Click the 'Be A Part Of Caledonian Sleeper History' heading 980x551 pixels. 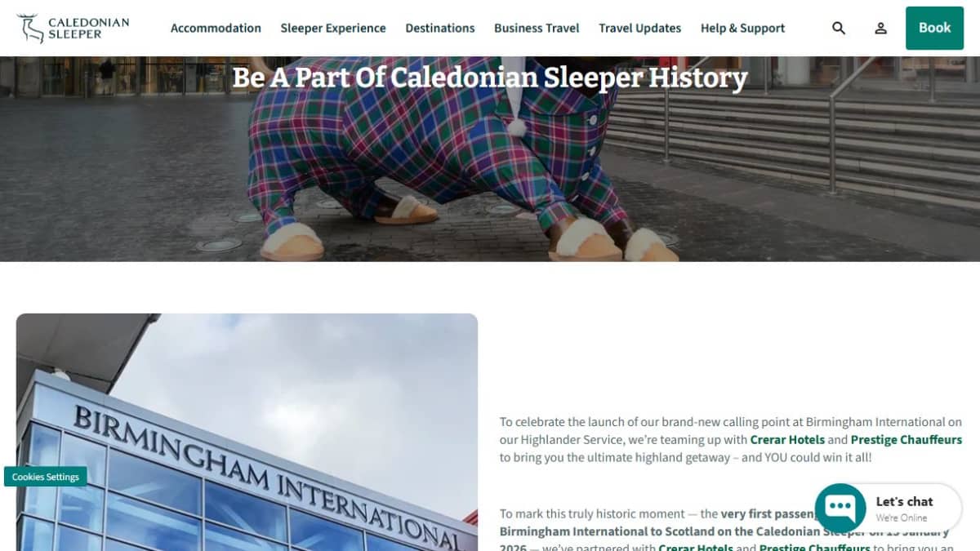coord(490,78)
